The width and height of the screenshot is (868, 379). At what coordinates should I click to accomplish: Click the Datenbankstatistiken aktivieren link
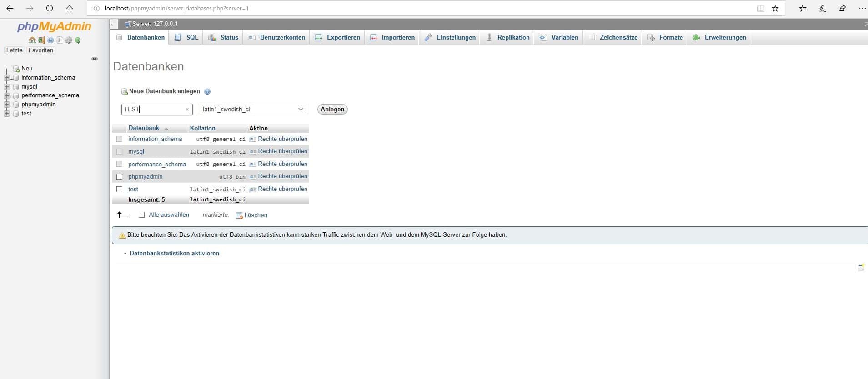pyautogui.click(x=174, y=254)
